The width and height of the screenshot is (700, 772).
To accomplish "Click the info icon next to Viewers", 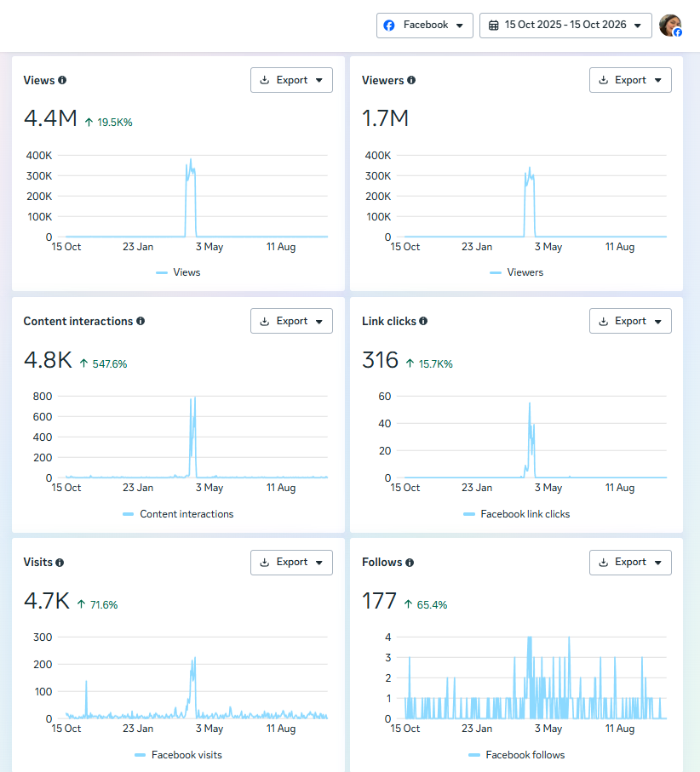I will pos(411,80).
